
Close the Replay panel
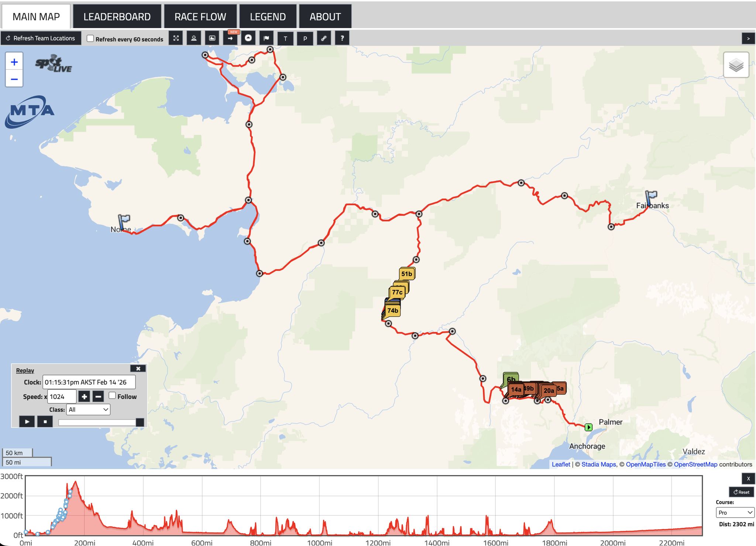point(138,368)
